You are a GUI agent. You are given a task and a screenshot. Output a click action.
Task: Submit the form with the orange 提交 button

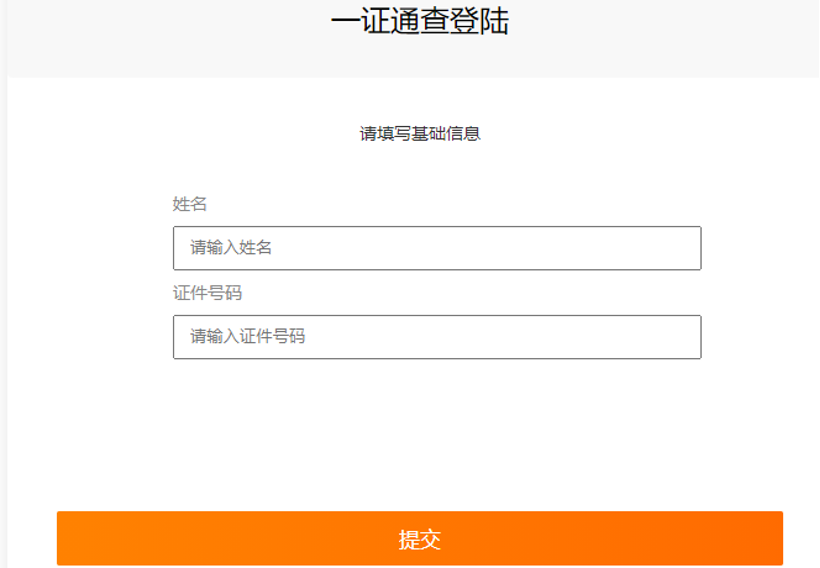(419, 538)
